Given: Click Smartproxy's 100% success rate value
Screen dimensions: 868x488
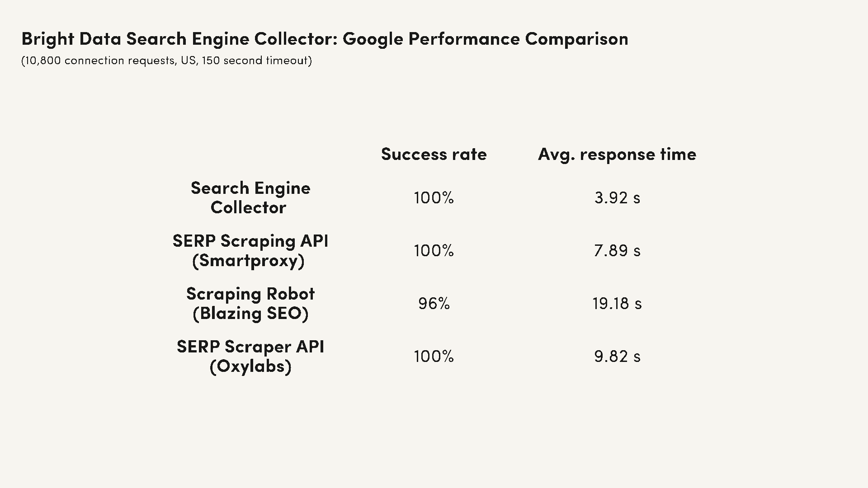Looking at the screenshot, I should 434,251.
